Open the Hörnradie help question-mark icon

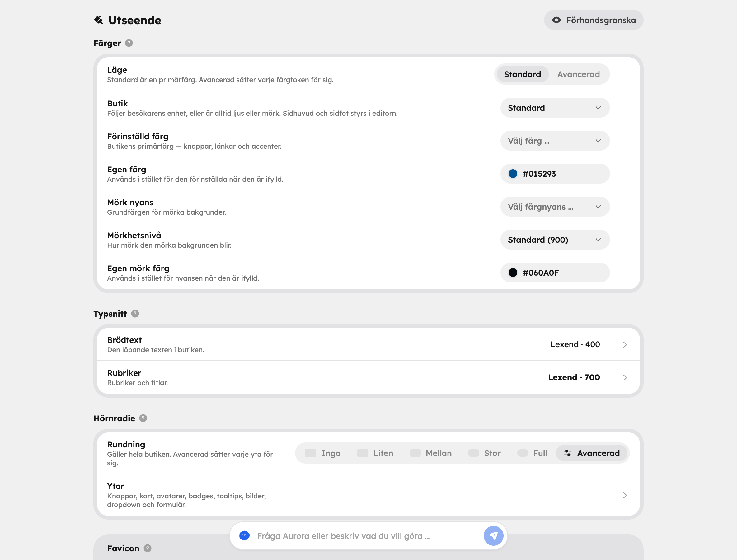(143, 418)
